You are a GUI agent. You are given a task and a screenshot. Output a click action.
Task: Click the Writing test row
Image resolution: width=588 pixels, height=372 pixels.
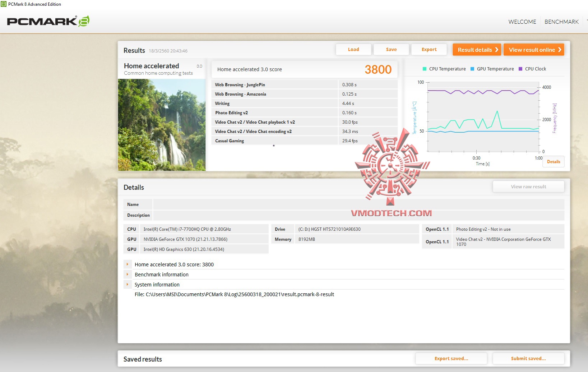(305, 104)
